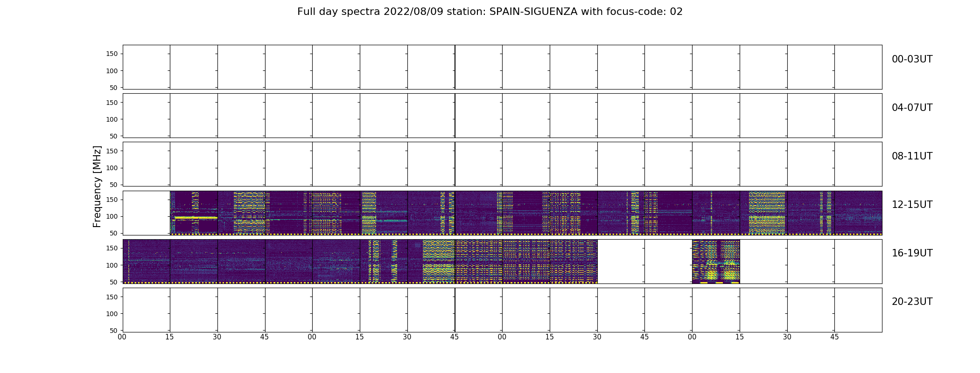This screenshot has height=373, width=980.
Task: Click the bright yellow 100 MHz band in 12-15UT row
Action: (x=196, y=217)
